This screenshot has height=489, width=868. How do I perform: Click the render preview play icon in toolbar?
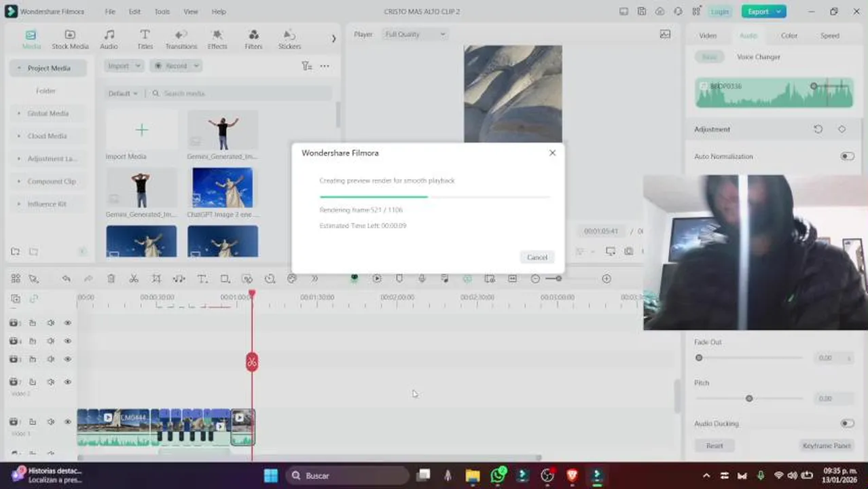pos(377,278)
